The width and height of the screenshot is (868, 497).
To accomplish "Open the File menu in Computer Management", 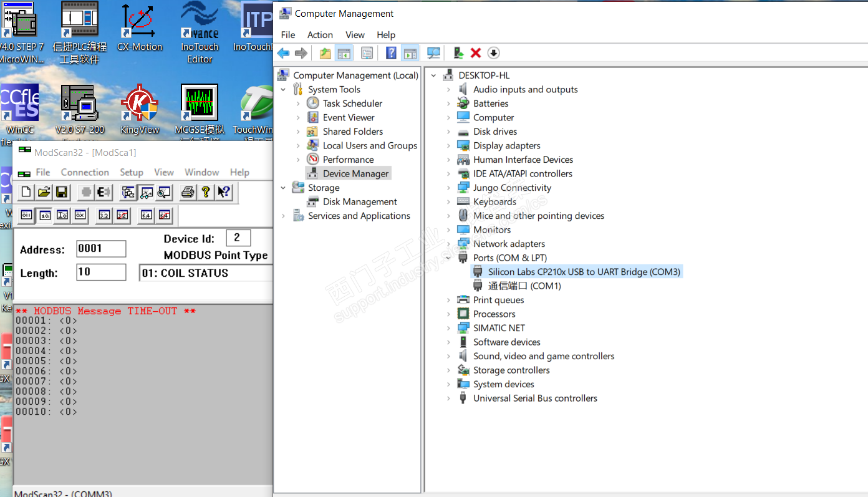I will (x=288, y=35).
